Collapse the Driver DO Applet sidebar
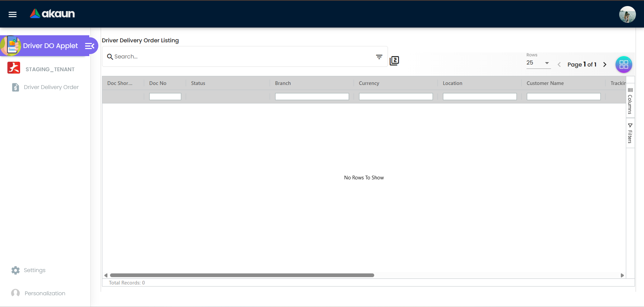The image size is (644, 307). click(x=89, y=46)
